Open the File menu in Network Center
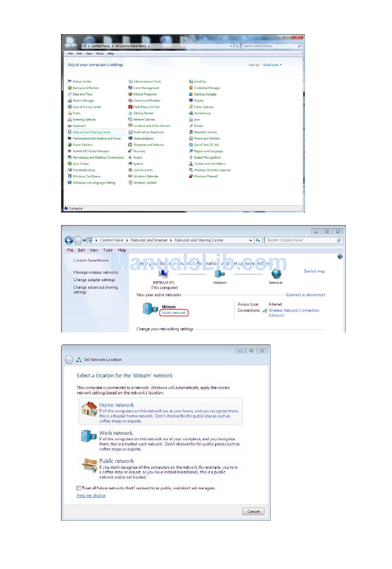392x569 pixels. [70, 250]
